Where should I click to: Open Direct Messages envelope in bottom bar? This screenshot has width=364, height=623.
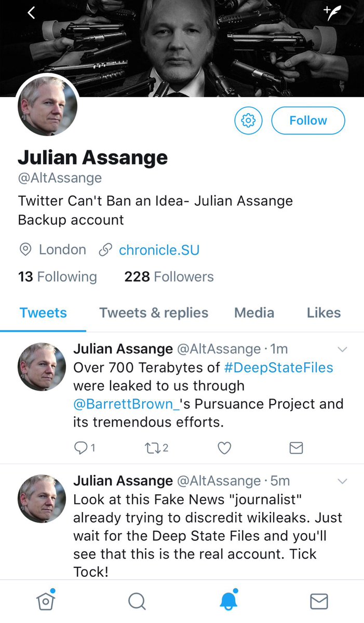pos(319,601)
